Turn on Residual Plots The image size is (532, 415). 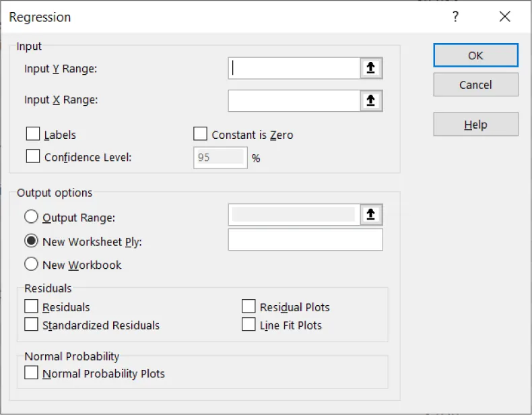[x=248, y=307]
